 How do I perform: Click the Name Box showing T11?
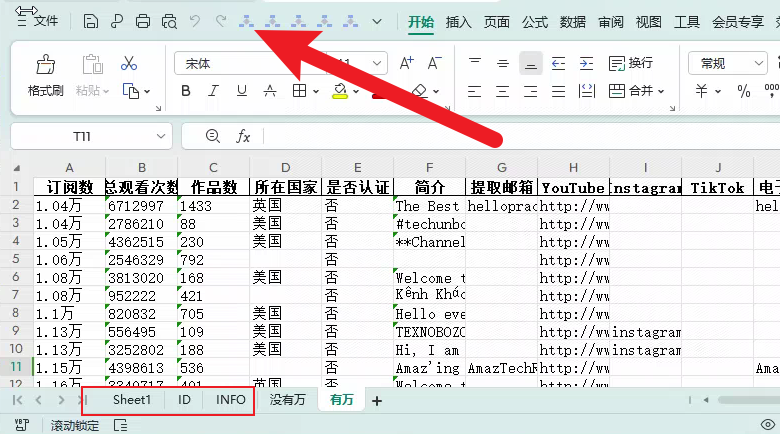tap(82, 136)
